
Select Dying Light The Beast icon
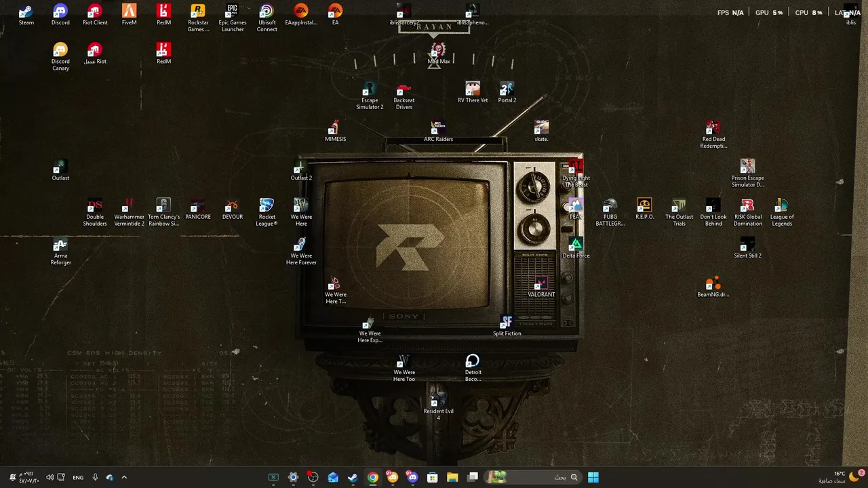[x=576, y=174]
